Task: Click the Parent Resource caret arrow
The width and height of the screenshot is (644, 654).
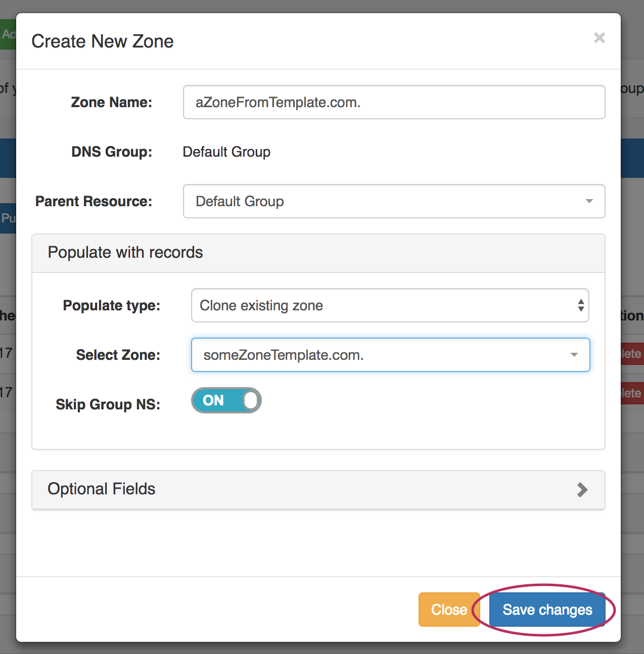Action: coord(589,201)
